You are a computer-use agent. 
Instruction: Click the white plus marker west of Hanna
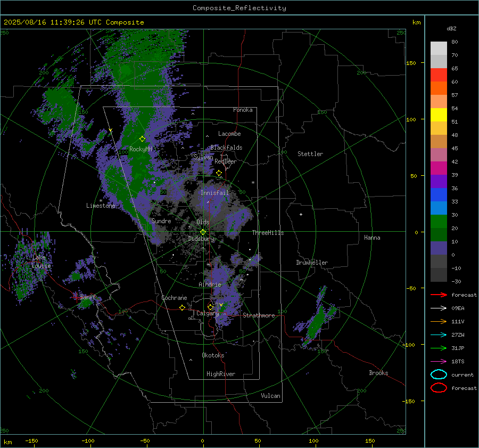(x=301, y=214)
